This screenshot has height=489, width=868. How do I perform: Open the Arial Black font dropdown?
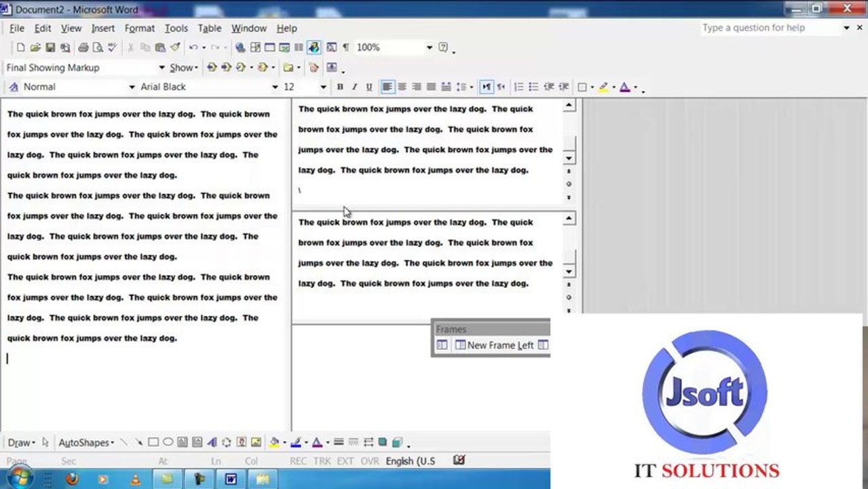pyautogui.click(x=275, y=87)
